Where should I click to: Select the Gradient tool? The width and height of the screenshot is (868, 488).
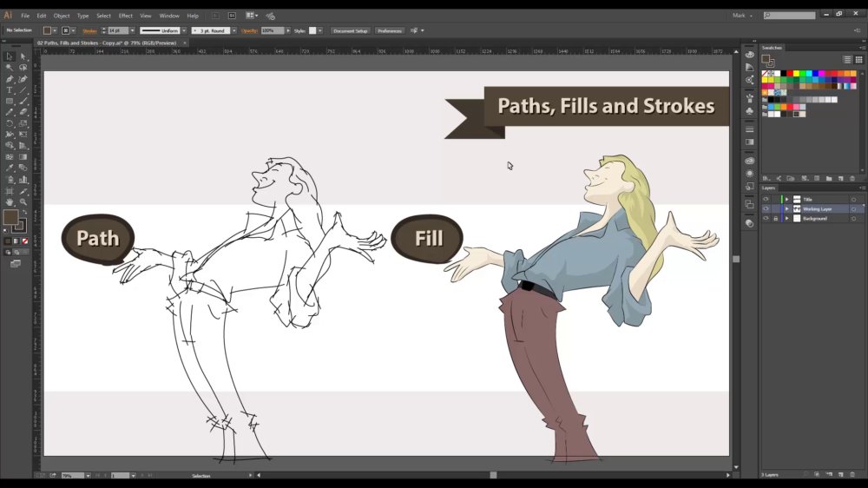pos(23,157)
